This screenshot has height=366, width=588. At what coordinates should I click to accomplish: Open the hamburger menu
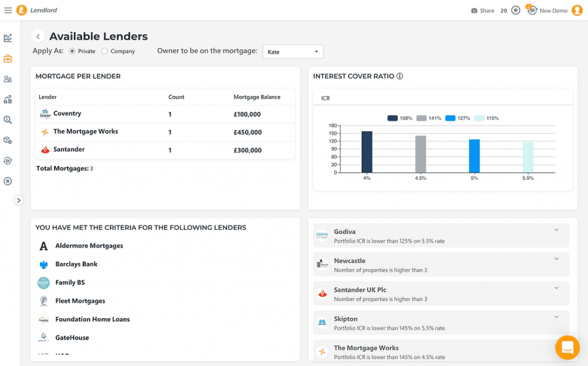[8, 10]
